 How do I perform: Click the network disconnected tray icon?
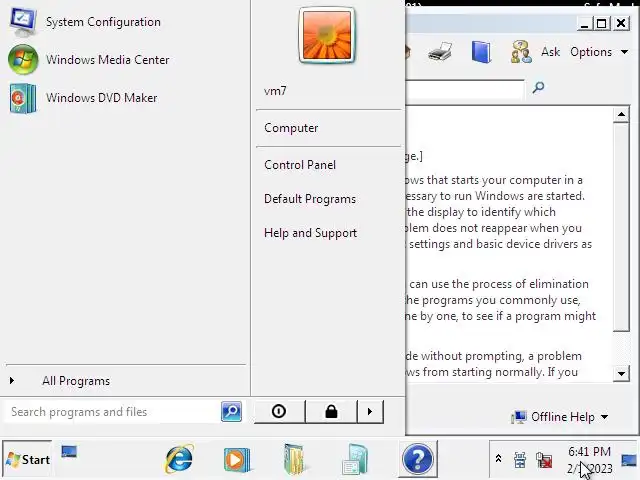[x=544, y=460]
